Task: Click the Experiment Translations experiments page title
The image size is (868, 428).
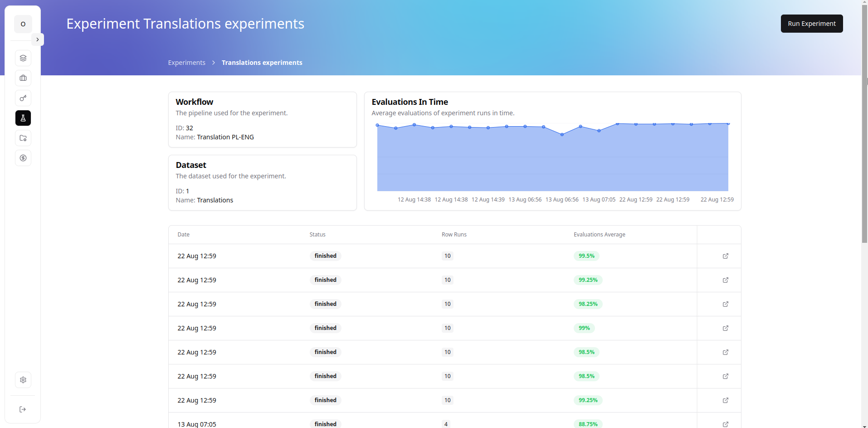Action: (x=185, y=24)
